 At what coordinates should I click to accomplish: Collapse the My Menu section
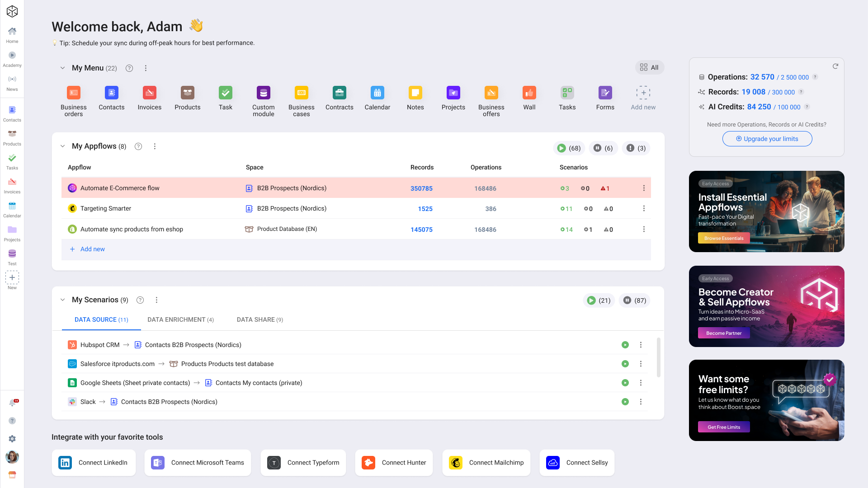click(62, 68)
